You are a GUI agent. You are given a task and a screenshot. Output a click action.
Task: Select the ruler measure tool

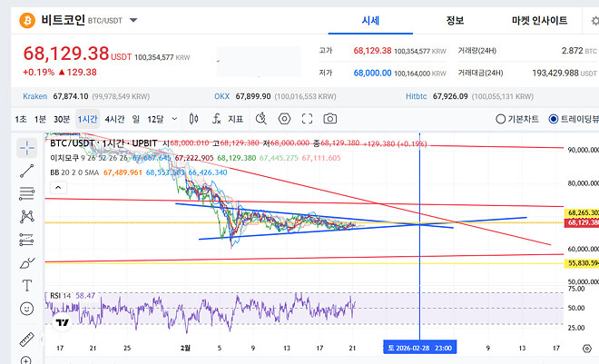tap(27, 339)
